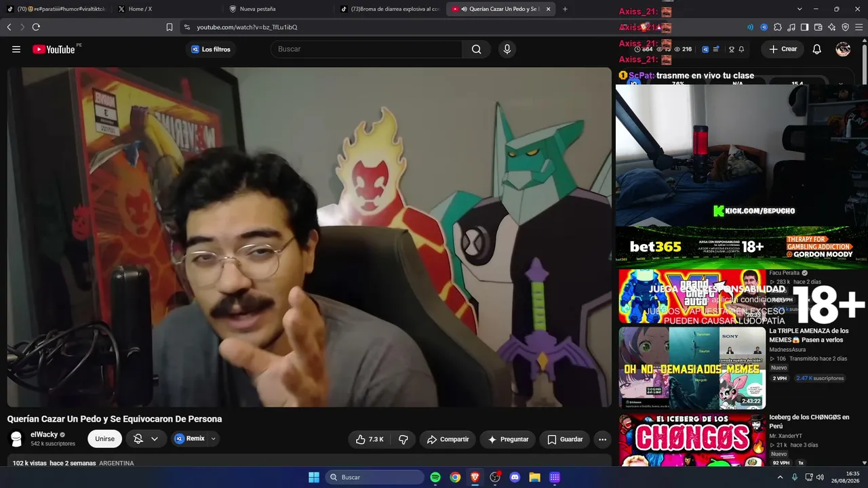The image size is (868, 488).
Task: Like the video with 7.3 K likes
Action: (x=370, y=439)
